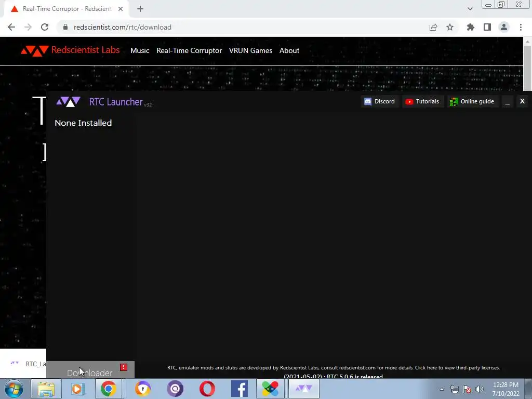Image resolution: width=532 pixels, height=399 pixels.
Task: Open the volume speaker tray icon
Action: point(480,389)
